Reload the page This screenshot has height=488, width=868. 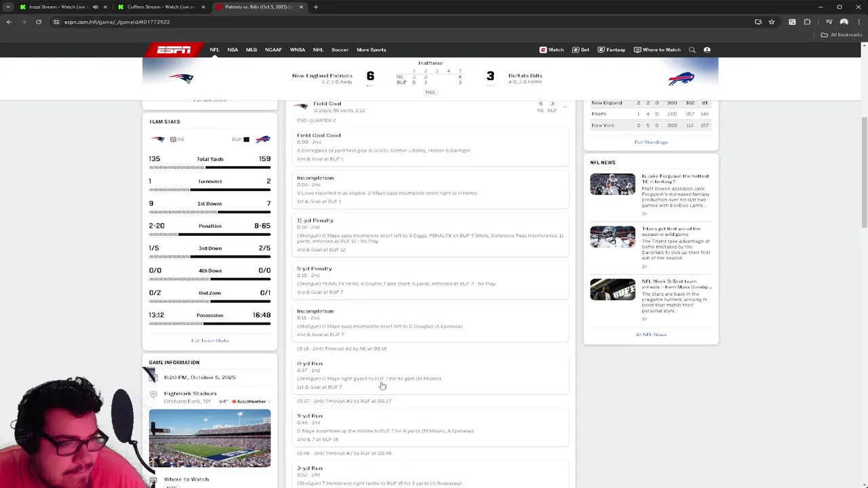pos(39,22)
